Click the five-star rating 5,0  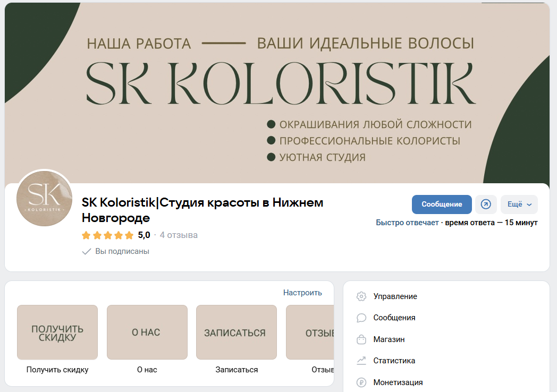tap(116, 235)
